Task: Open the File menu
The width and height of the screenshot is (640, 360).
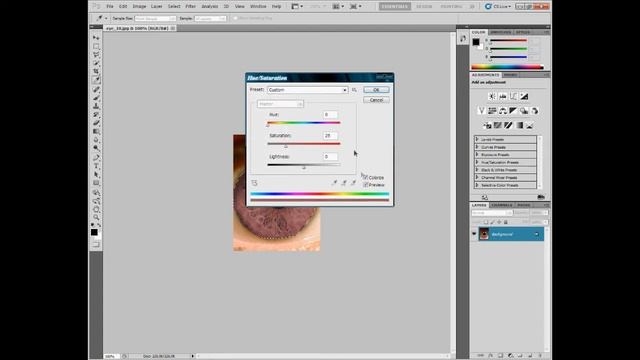Action: pyautogui.click(x=110, y=7)
